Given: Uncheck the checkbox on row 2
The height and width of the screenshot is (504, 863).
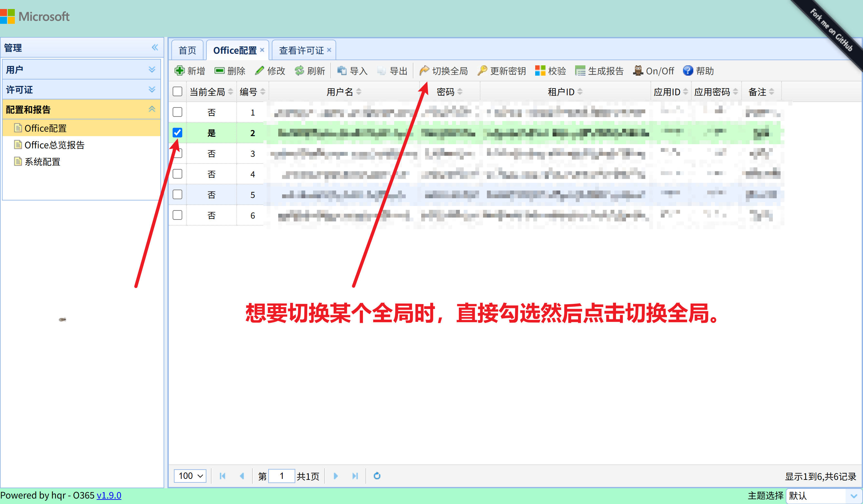Looking at the screenshot, I should coord(178,133).
